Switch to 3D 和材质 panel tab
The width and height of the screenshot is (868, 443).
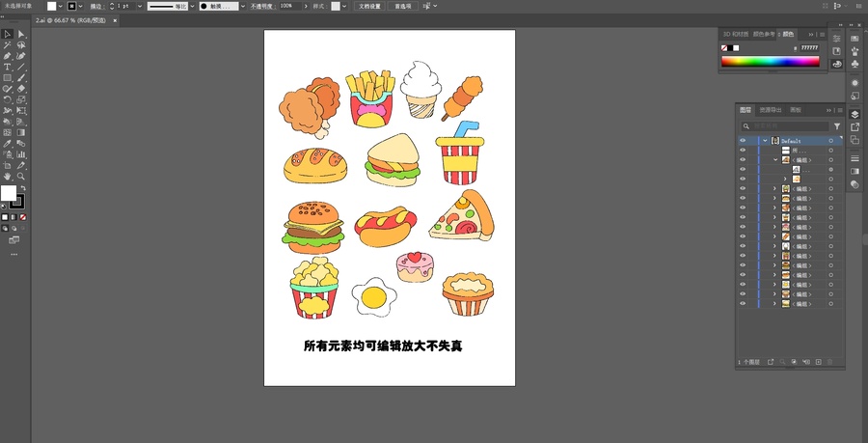pos(736,34)
